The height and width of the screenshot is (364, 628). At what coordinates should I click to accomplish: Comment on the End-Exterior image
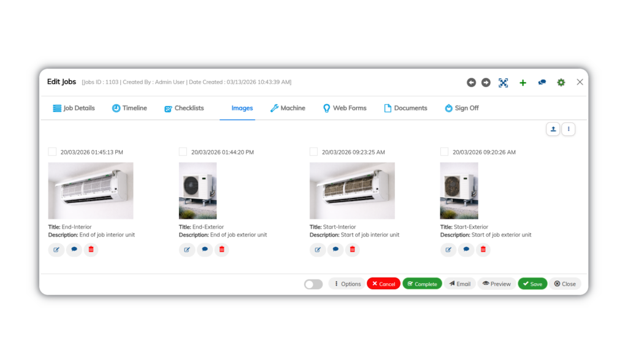[x=205, y=249]
